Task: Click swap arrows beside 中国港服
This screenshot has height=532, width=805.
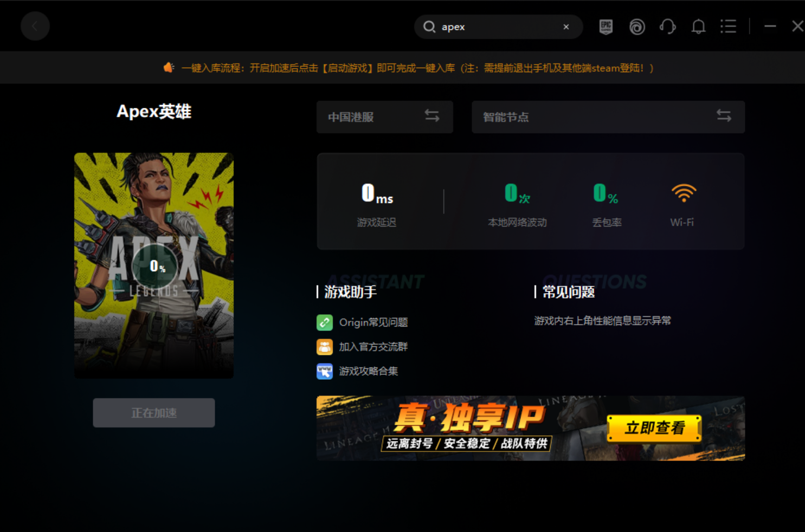Action: point(432,116)
